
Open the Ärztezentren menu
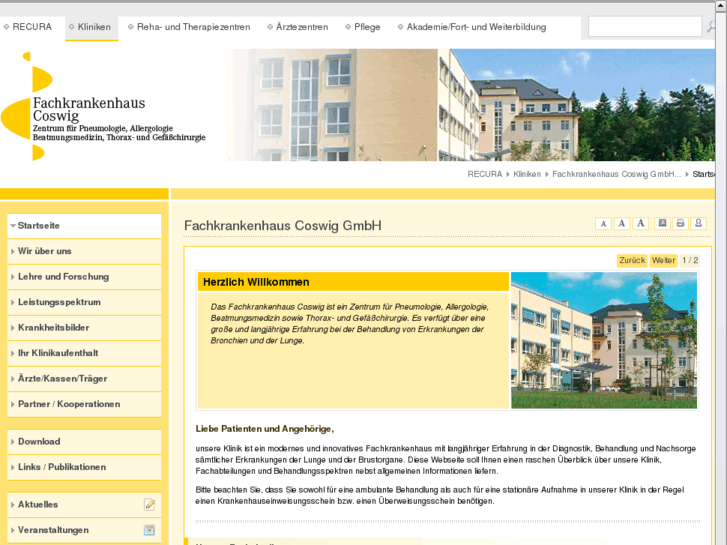pyautogui.click(x=298, y=27)
